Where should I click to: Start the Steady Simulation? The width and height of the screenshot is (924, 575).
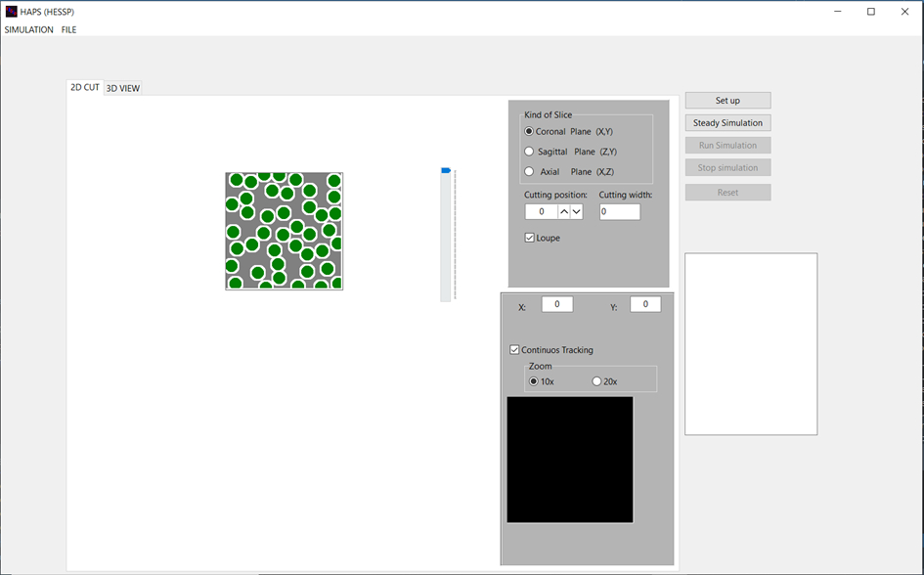[x=727, y=123]
